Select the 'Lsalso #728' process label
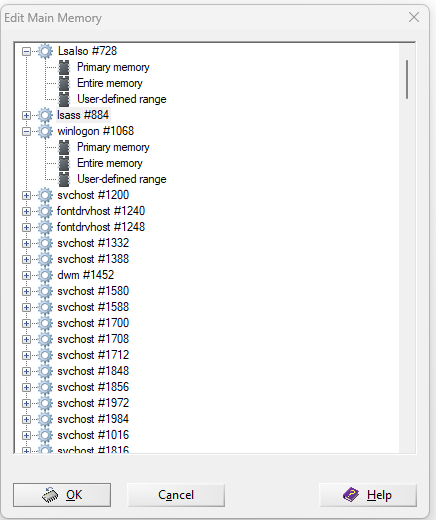Image resolution: width=436 pixels, height=520 pixels. (87, 51)
